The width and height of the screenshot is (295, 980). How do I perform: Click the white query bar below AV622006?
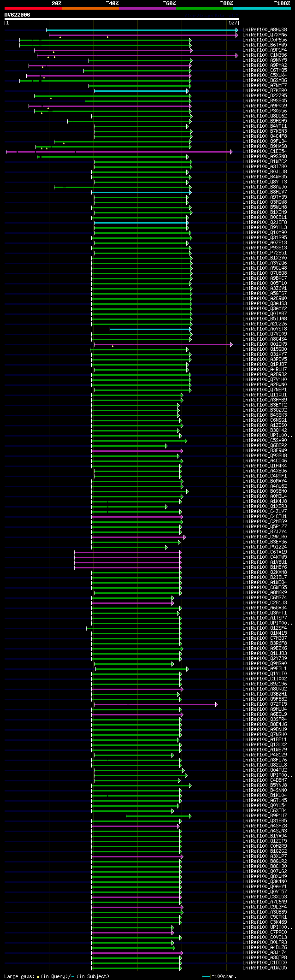(121, 19)
